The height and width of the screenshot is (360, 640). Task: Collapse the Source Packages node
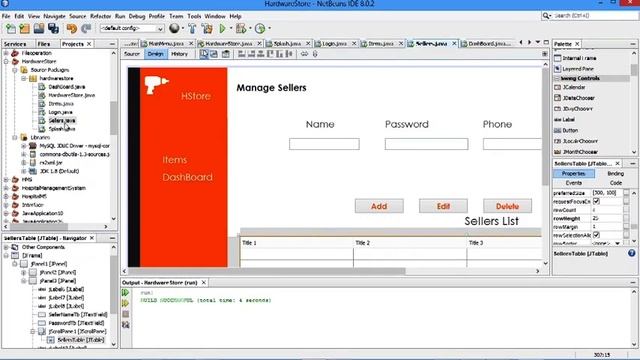[15, 70]
